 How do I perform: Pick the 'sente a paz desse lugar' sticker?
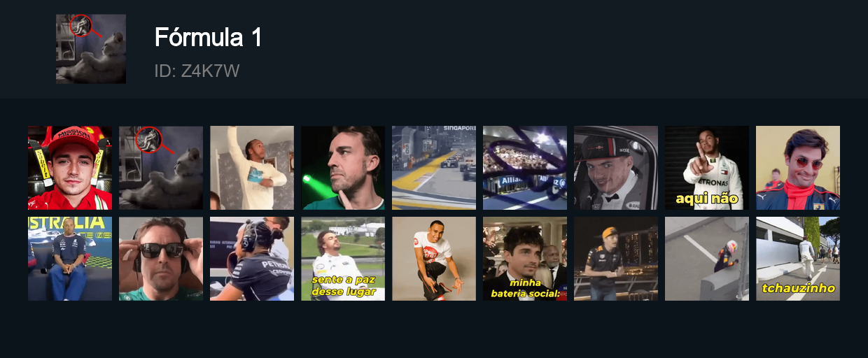[343, 259]
